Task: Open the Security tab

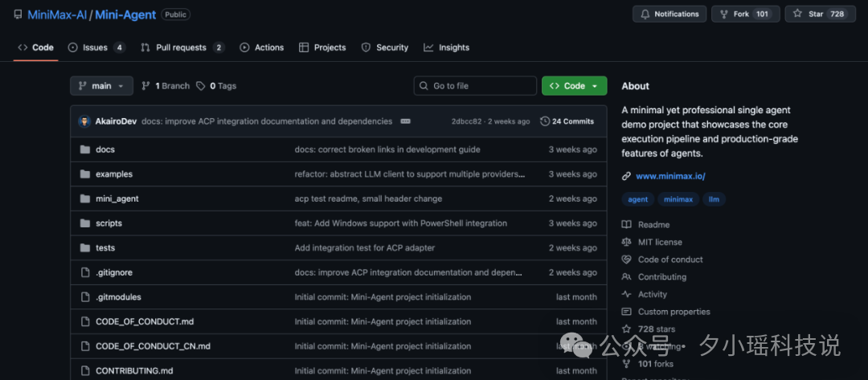Action: tap(385, 47)
